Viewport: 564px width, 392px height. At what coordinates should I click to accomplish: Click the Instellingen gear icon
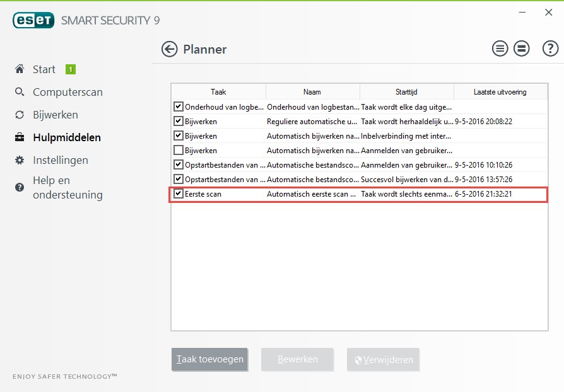(20, 160)
